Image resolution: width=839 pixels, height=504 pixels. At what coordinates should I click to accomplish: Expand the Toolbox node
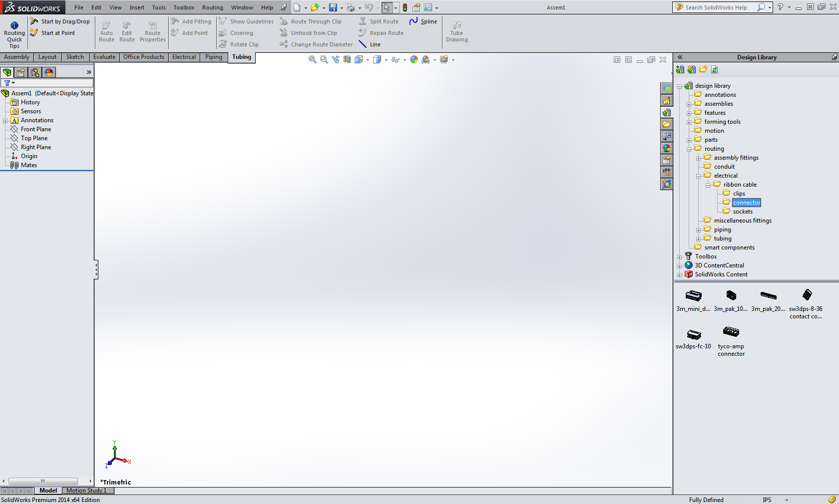pos(679,257)
